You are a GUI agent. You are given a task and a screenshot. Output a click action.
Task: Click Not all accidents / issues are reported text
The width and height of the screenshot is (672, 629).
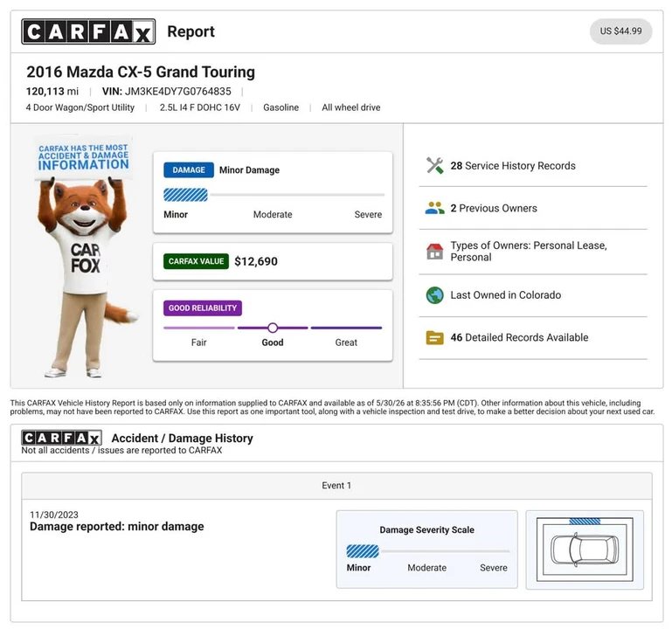[121, 450]
